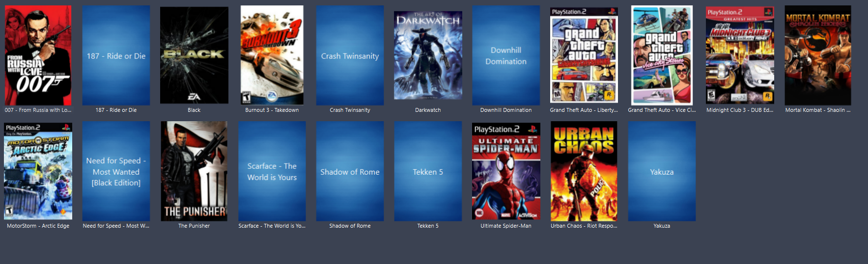Image resolution: width=868 pixels, height=264 pixels.
Task: Click the 'Scarface - The World is Yo...' caption
Action: click(272, 226)
